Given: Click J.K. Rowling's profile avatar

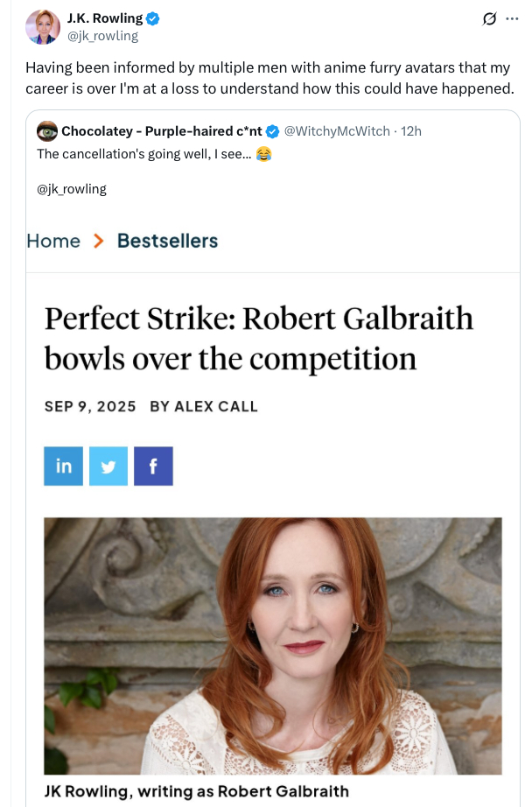Looking at the screenshot, I should (x=42, y=26).
